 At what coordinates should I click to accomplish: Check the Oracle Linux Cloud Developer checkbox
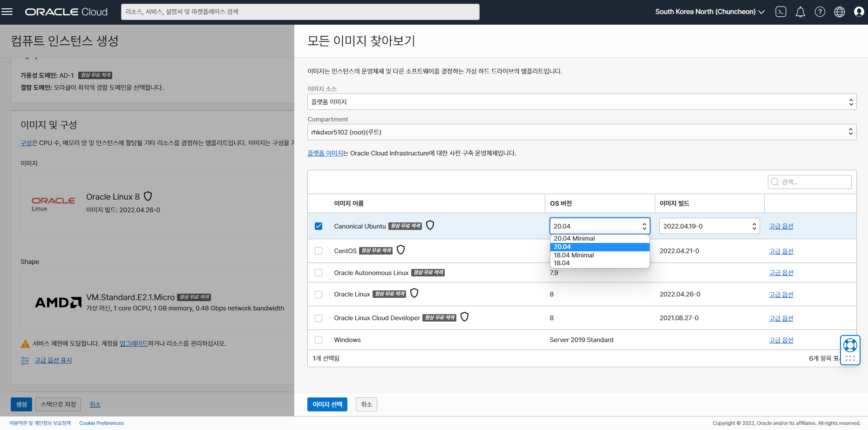click(x=319, y=318)
